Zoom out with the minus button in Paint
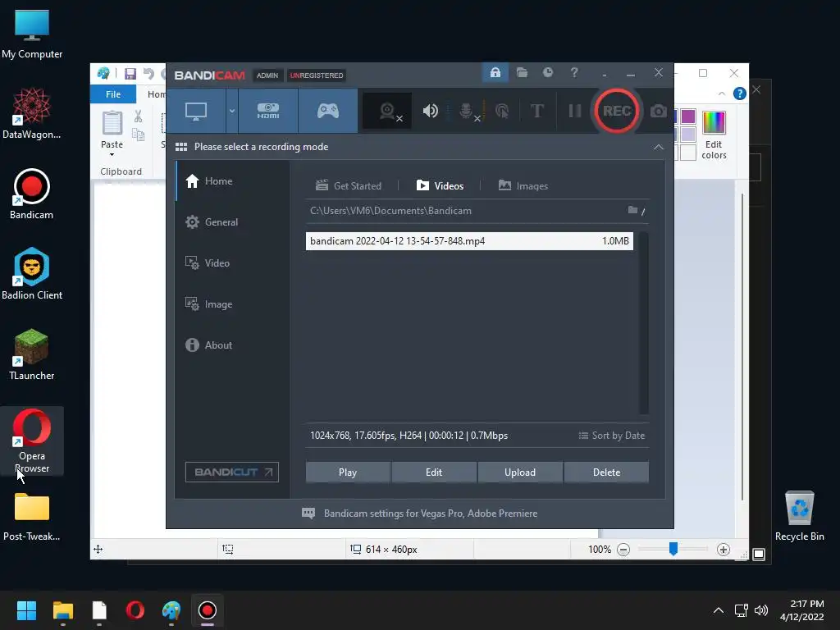 (x=623, y=550)
